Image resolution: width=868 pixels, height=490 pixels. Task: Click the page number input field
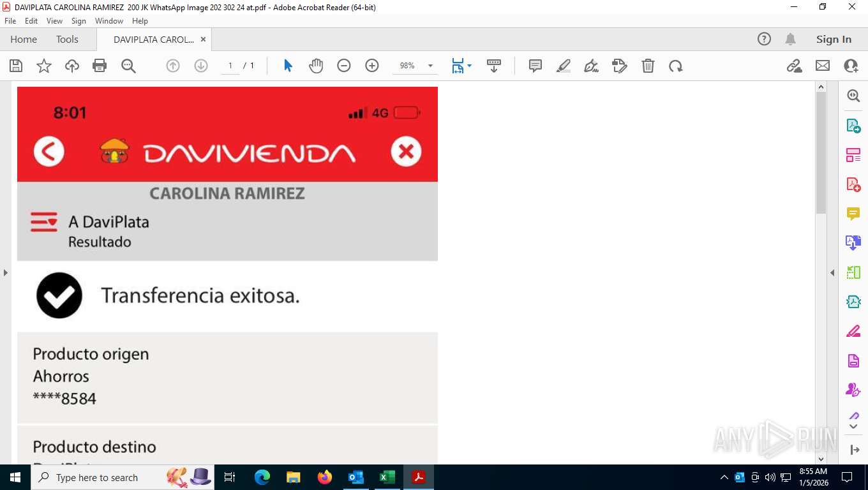tap(230, 66)
